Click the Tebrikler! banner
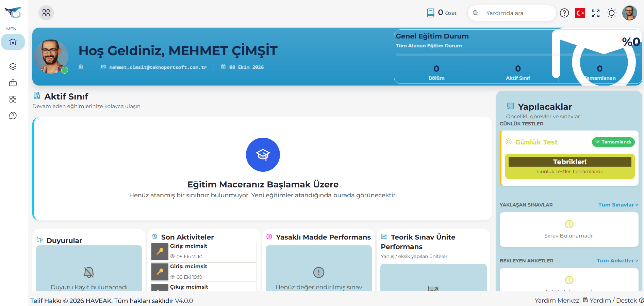Viewport: 644px width, 306px height. coord(570,162)
